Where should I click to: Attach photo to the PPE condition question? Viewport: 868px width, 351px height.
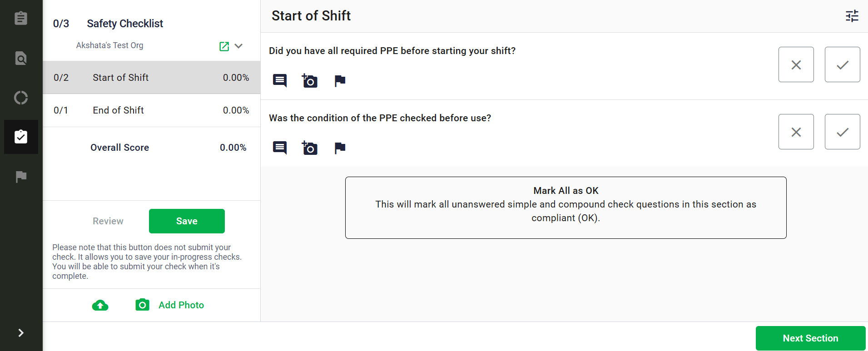point(310,148)
